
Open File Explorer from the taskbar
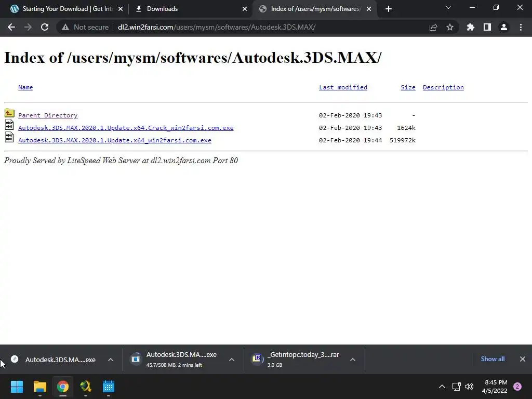coord(39,387)
